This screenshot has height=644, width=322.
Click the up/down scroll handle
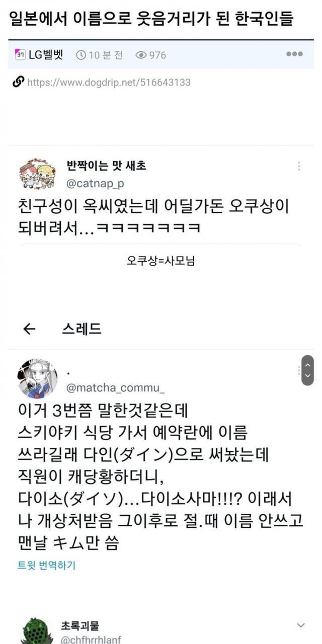pyautogui.click(x=307, y=370)
